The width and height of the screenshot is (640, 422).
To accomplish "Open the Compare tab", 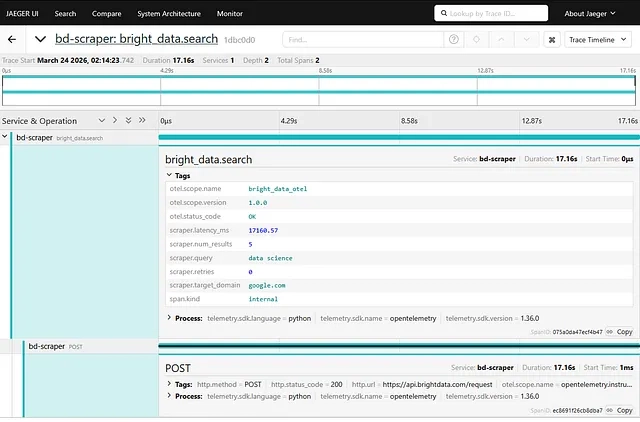I will click(107, 14).
